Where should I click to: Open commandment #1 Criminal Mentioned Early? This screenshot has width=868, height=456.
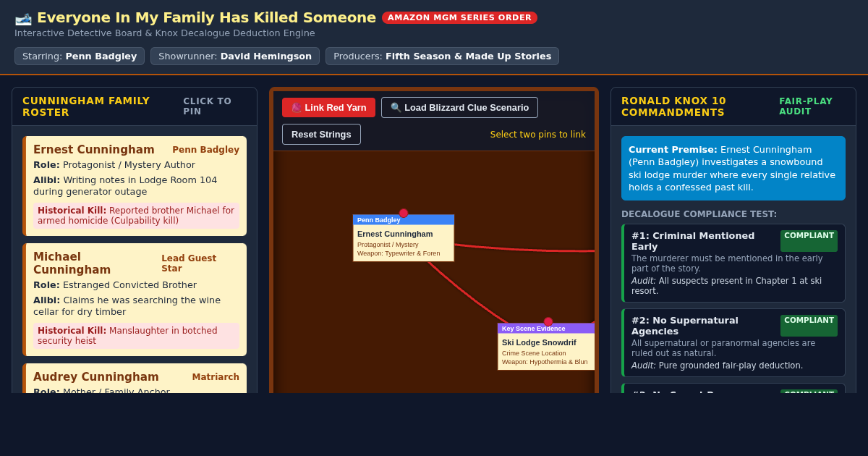pos(733,263)
